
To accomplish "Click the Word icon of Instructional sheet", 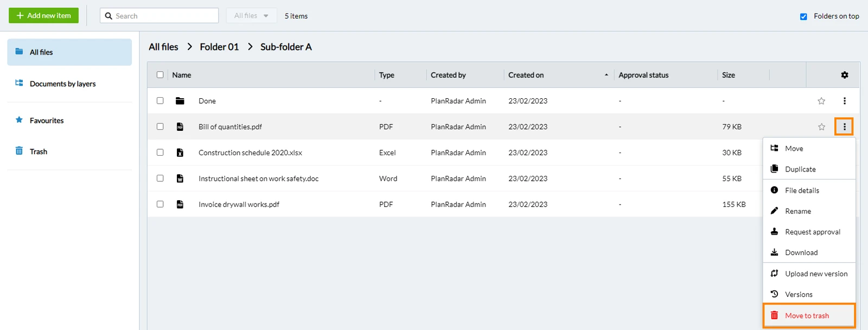I will click(180, 179).
